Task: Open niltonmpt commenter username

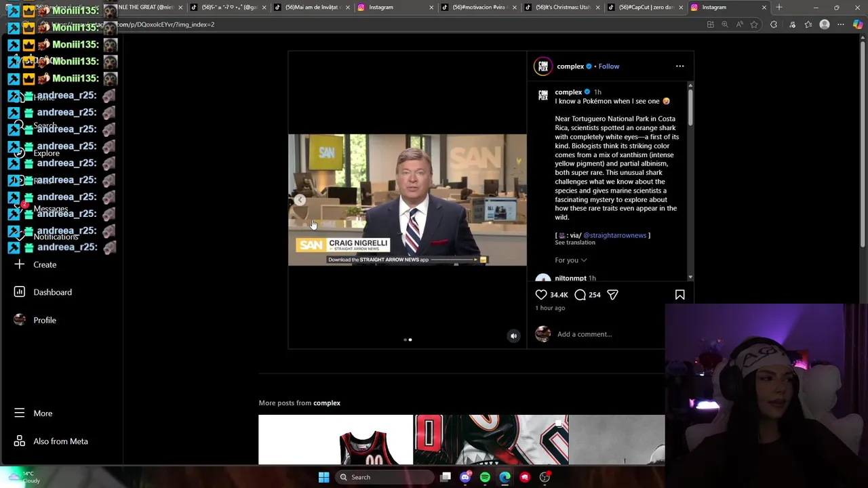Action: click(570, 278)
